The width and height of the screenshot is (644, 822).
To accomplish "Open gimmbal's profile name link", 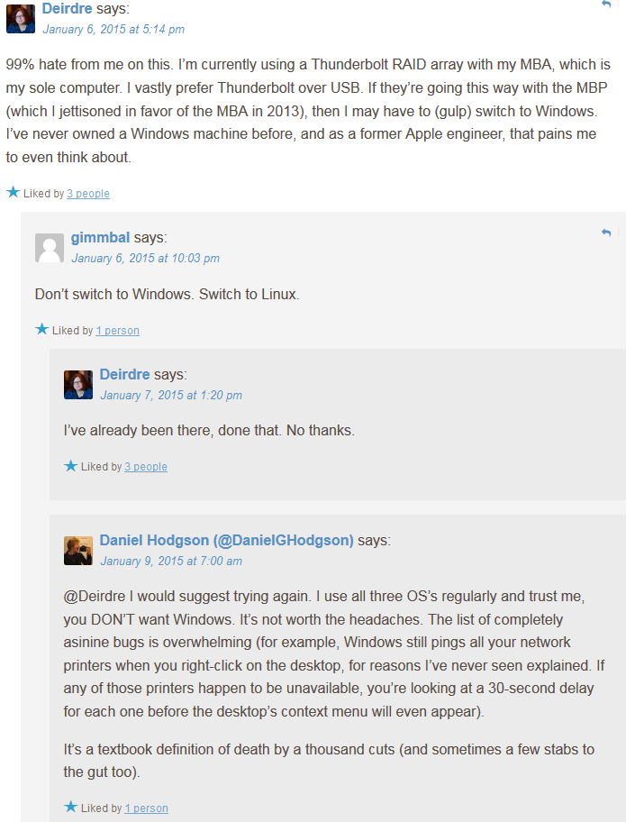I will tap(100, 237).
